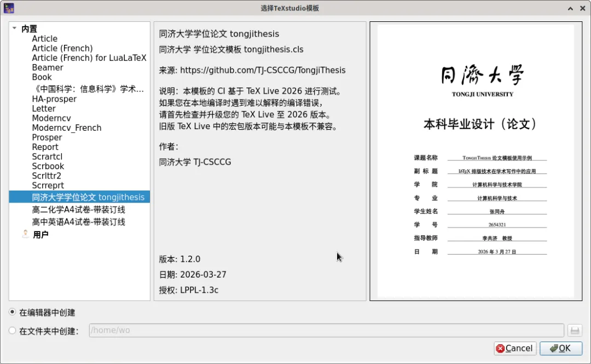Select the Moderncv template
The height and width of the screenshot is (364, 591).
pyautogui.click(x=51, y=118)
